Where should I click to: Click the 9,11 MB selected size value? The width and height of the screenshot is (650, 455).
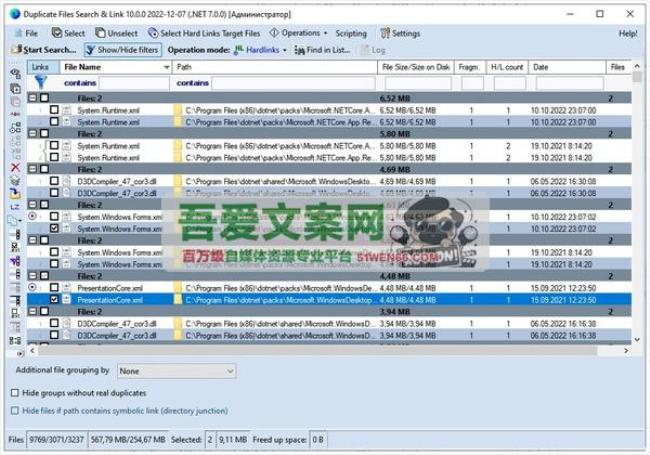coord(233,440)
